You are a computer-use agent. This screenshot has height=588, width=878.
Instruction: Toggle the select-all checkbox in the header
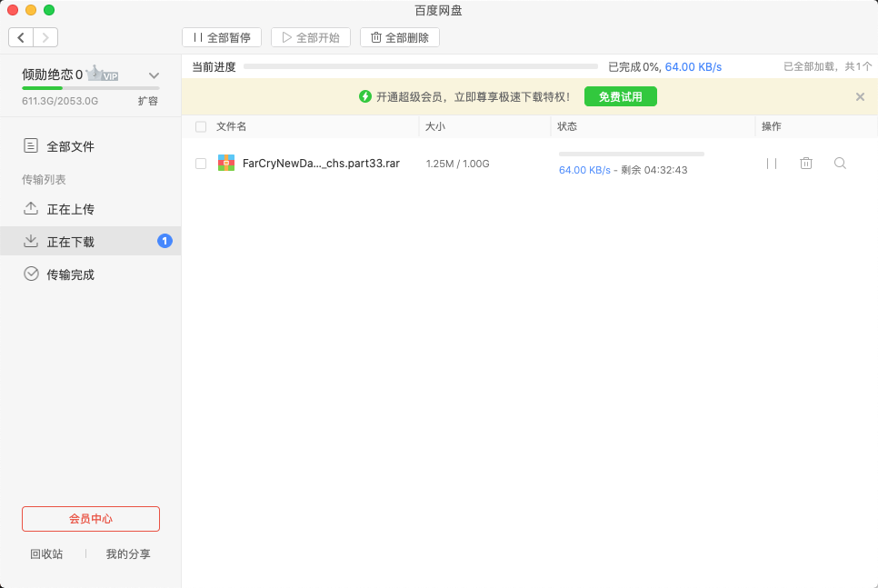[x=201, y=126]
